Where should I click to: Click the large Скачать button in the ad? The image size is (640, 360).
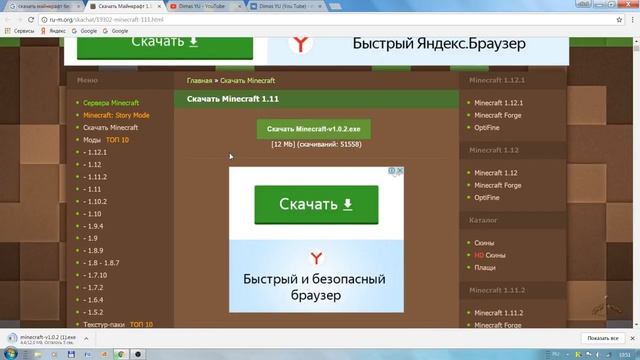[x=316, y=204]
